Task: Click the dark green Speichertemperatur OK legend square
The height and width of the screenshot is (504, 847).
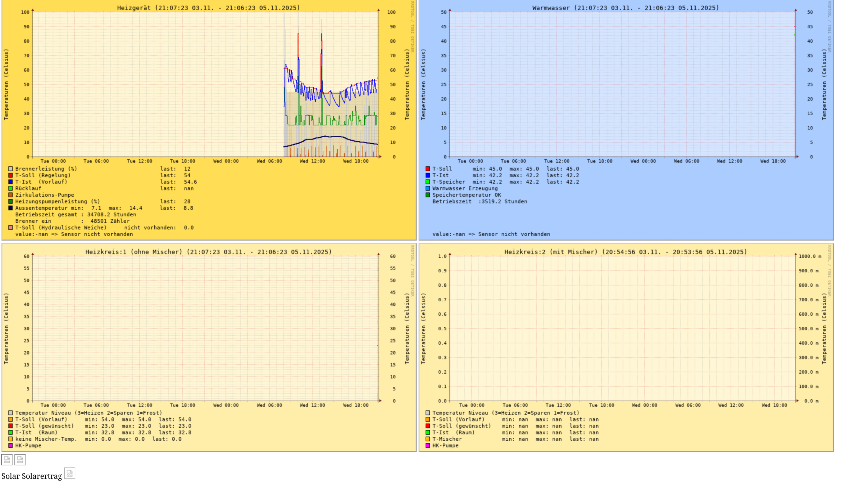Action: (428, 195)
